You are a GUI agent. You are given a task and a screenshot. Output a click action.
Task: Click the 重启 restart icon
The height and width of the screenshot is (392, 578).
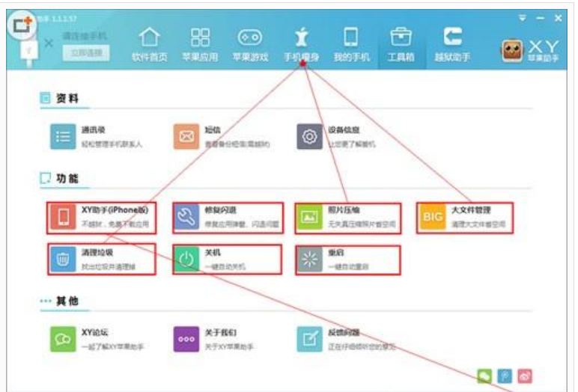[308, 259]
